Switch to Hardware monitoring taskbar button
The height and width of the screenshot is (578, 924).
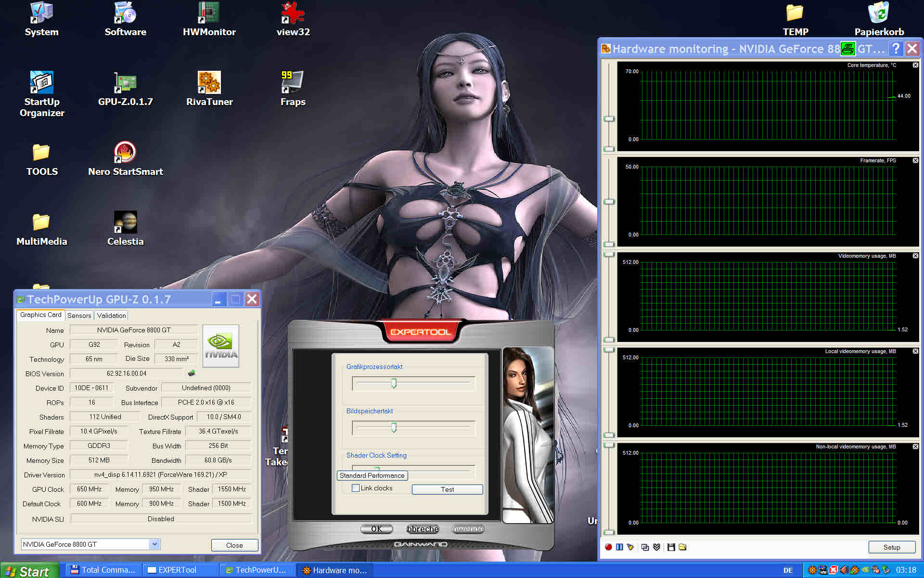point(335,570)
